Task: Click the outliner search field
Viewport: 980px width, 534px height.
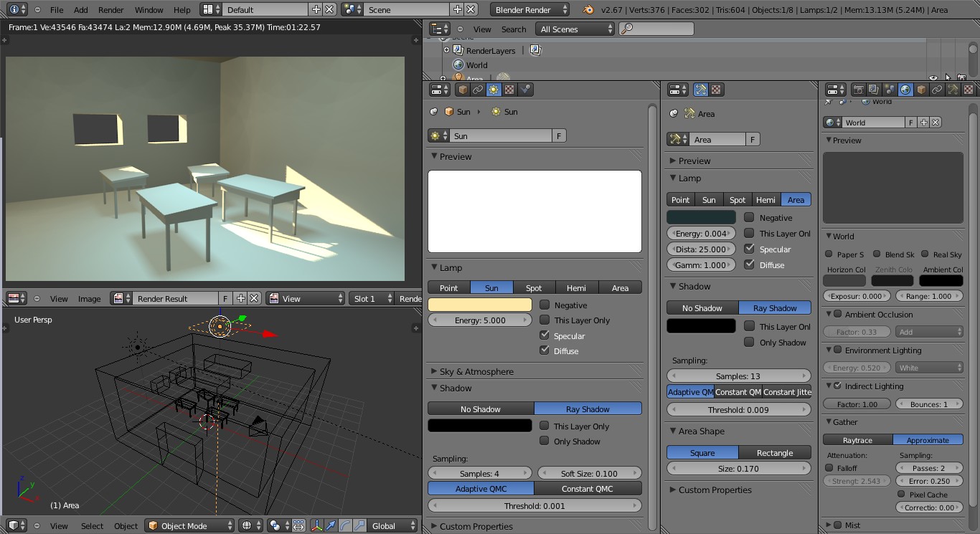Action: [656, 29]
